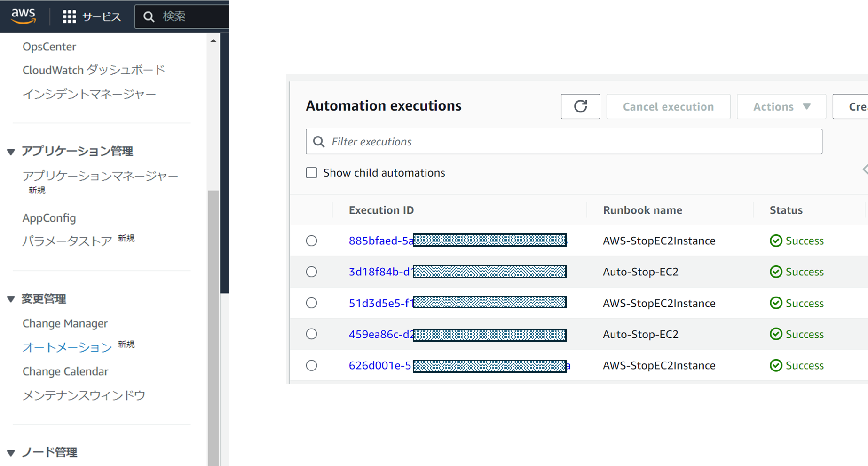Open メンテナンスウィンドウ in sidebar
The height and width of the screenshot is (466, 868).
(84, 395)
